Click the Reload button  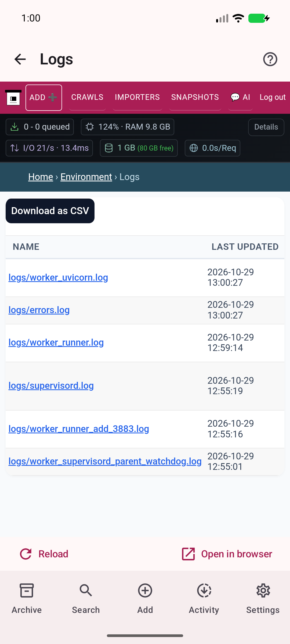point(44,554)
